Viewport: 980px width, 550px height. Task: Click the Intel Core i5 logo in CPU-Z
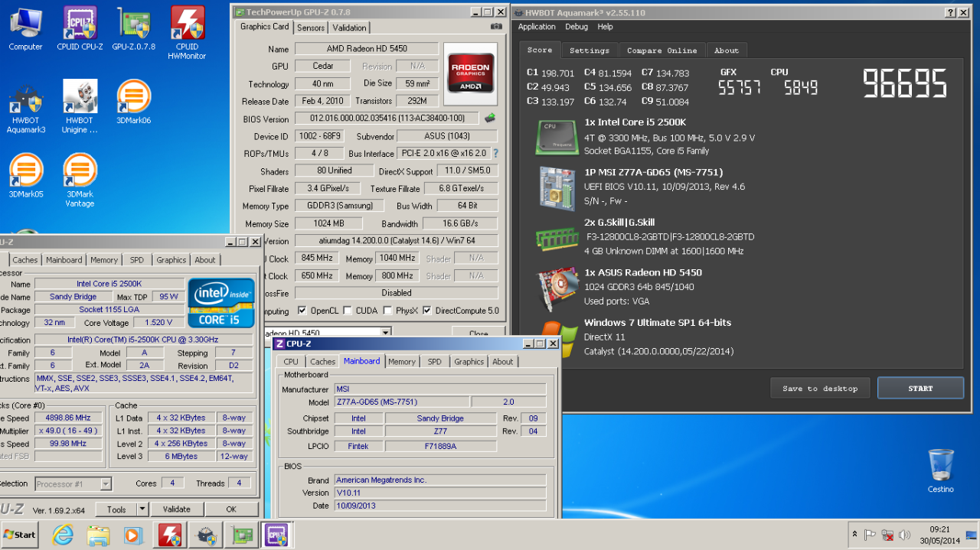tap(221, 303)
